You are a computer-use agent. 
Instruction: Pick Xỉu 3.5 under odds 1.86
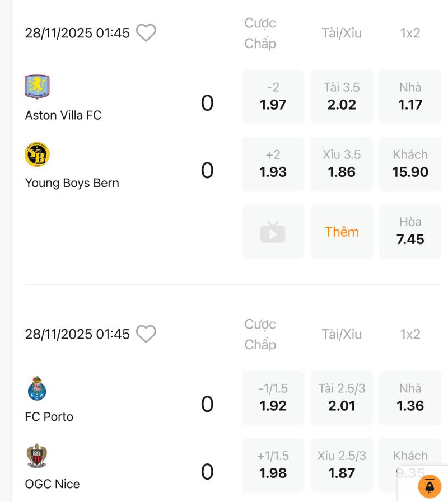pos(342,165)
